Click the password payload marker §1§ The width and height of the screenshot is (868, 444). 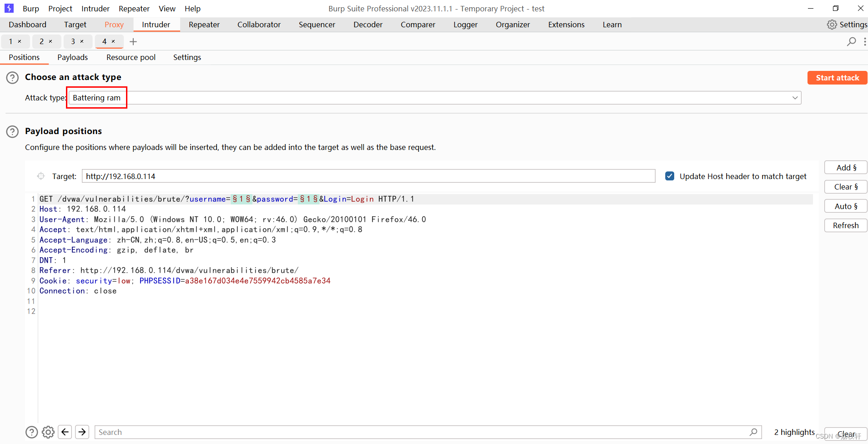[x=309, y=199]
